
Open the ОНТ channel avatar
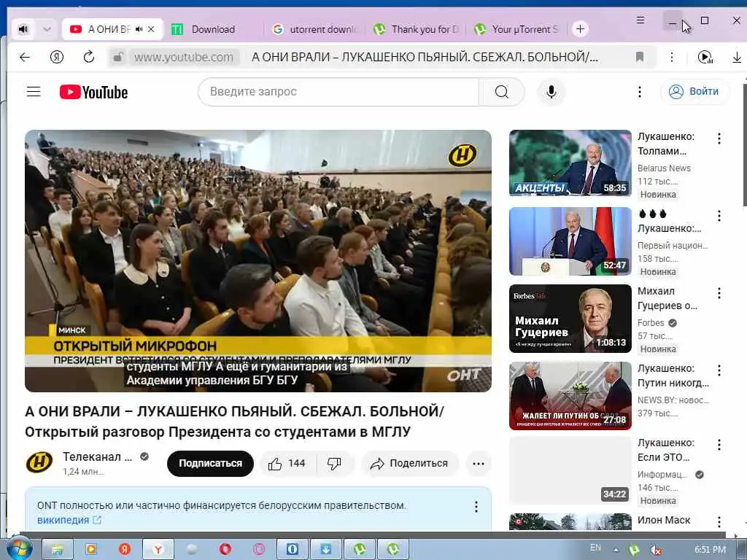tap(39, 463)
